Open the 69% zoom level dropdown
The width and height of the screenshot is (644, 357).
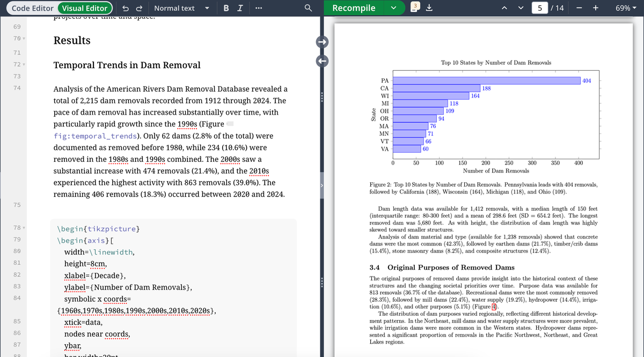point(626,8)
